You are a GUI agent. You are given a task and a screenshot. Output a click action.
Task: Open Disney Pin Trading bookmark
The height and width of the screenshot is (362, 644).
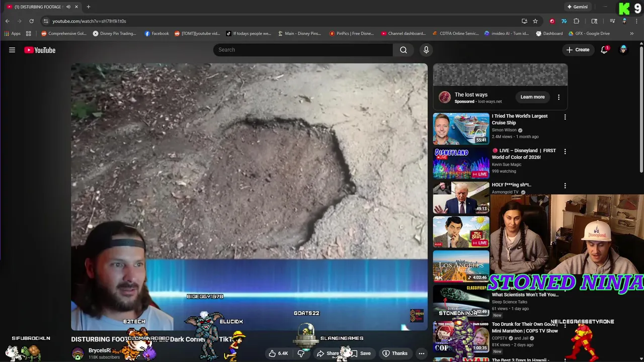click(115, 34)
